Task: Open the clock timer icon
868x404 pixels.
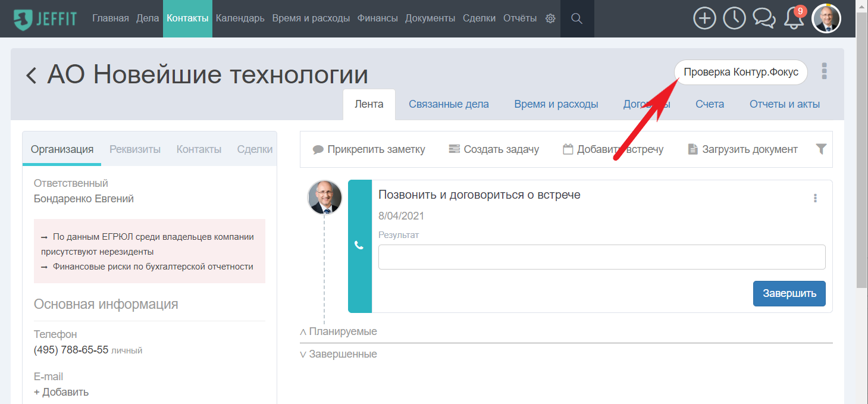Action: click(x=734, y=18)
